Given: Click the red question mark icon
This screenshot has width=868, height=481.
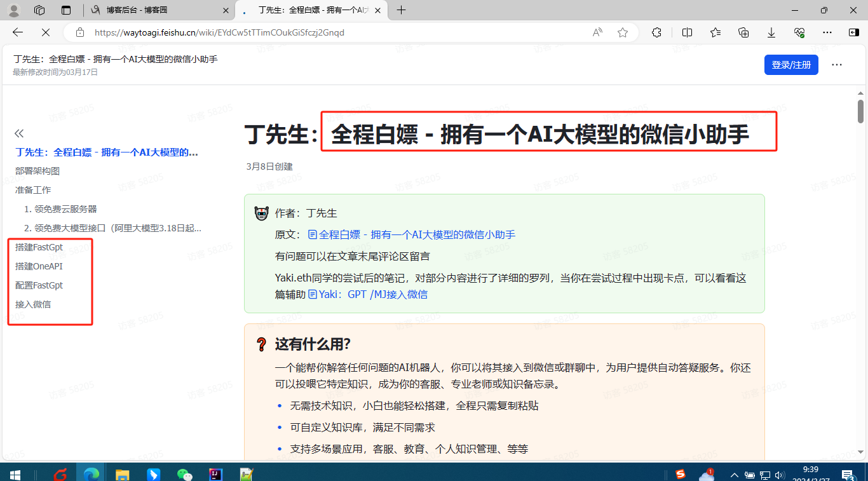Looking at the screenshot, I should (261, 344).
